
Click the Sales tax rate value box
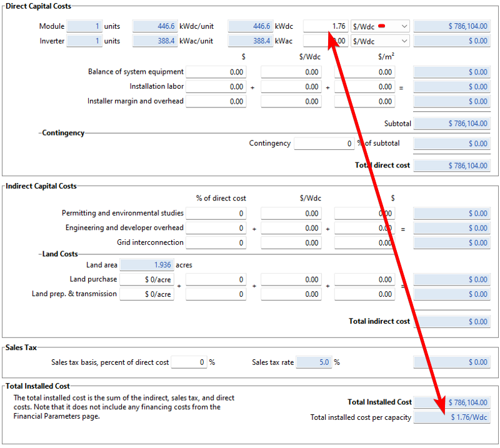313,362
